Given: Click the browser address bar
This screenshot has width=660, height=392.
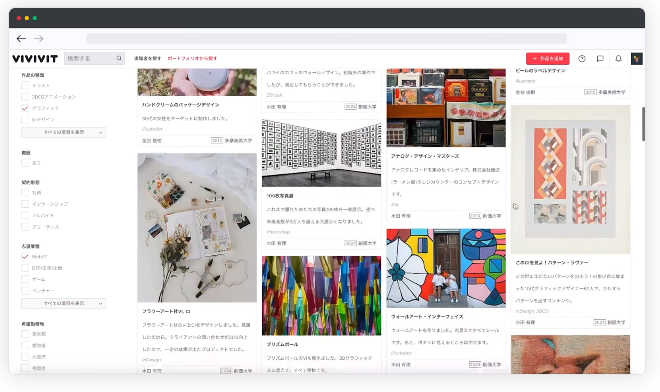Looking at the screenshot, I should (x=327, y=39).
